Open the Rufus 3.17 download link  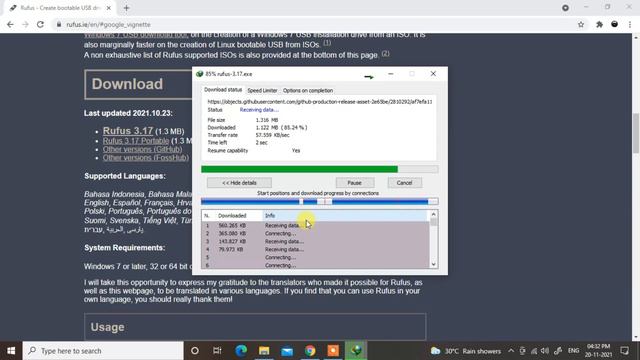128,131
